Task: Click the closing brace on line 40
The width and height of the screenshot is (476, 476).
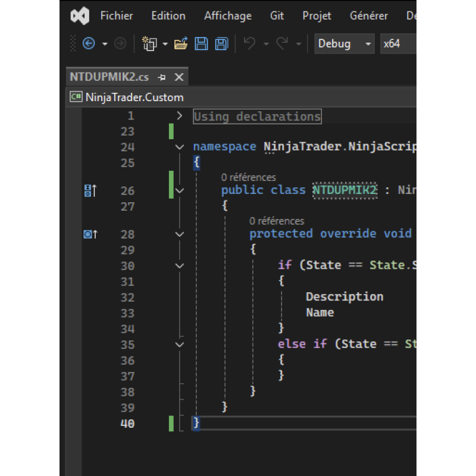Action: (196, 422)
